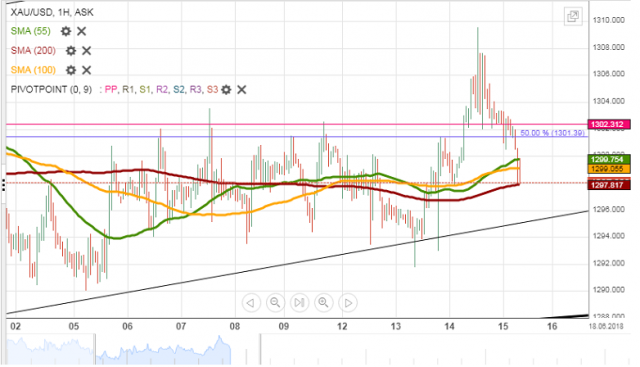Click the three-dot handle on left edge
The image size is (640, 367).
click(x=3, y=185)
